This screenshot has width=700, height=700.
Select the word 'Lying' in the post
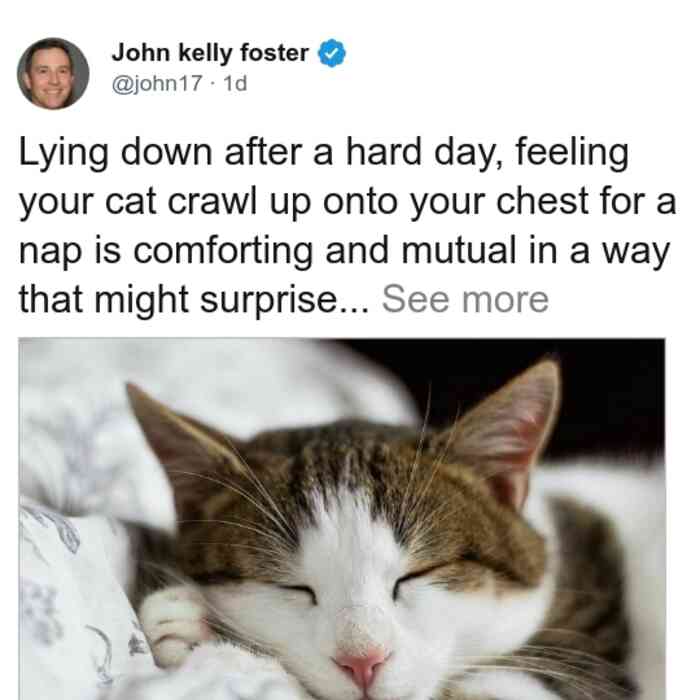coord(63,154)
